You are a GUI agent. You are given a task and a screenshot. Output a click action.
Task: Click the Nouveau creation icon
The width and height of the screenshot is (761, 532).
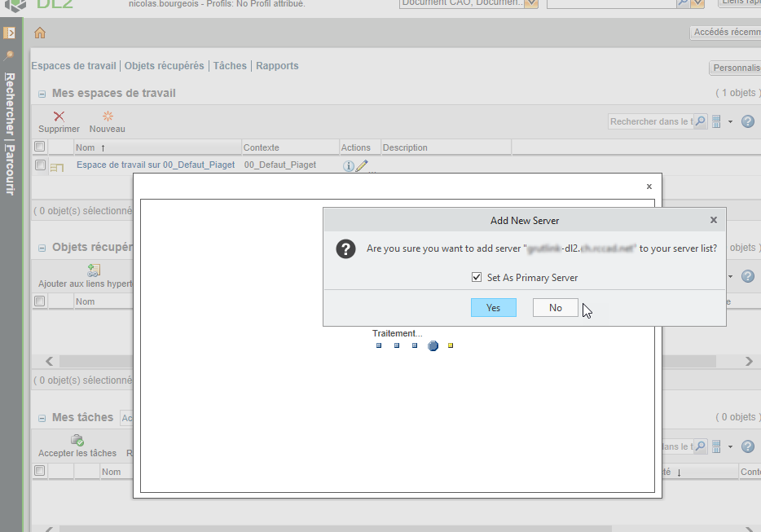click(107, 116)
